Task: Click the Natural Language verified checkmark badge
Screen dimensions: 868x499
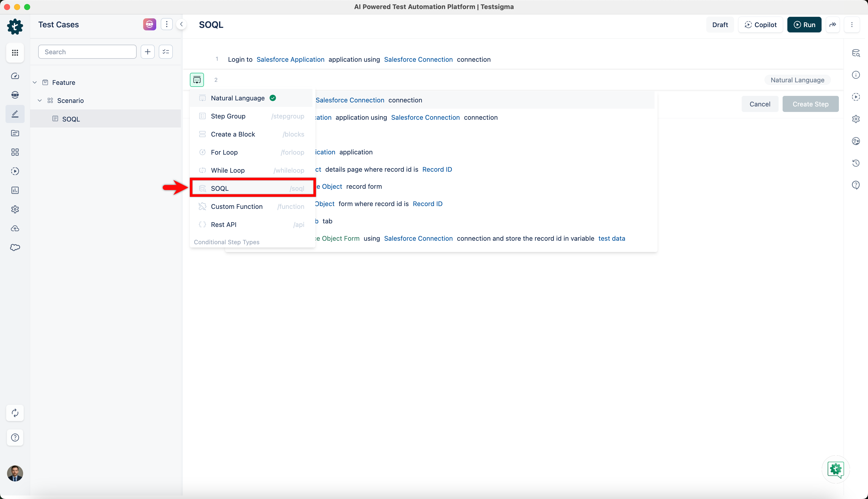Action: [273, 98]
